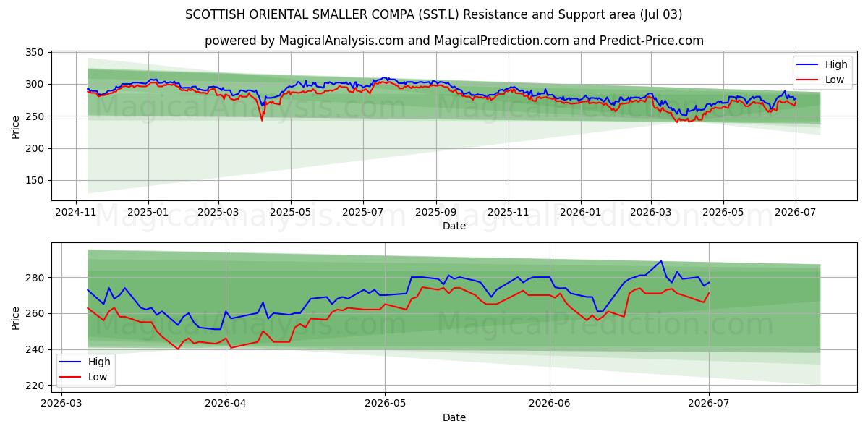Select the top chart x-axis label '2026-07'
Image resolution: width=868 pixels, height=434 pixels.
pos(796,213)
